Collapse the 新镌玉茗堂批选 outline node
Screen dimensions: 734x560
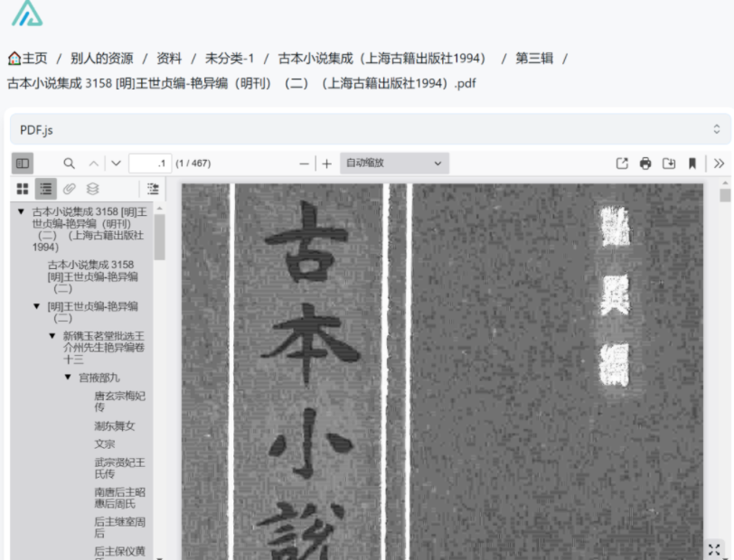52,336
